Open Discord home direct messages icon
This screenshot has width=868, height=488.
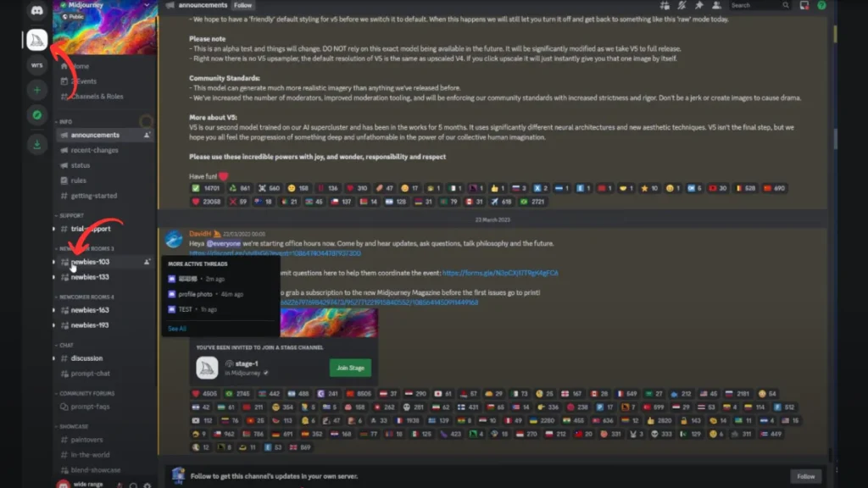[36, 10]
